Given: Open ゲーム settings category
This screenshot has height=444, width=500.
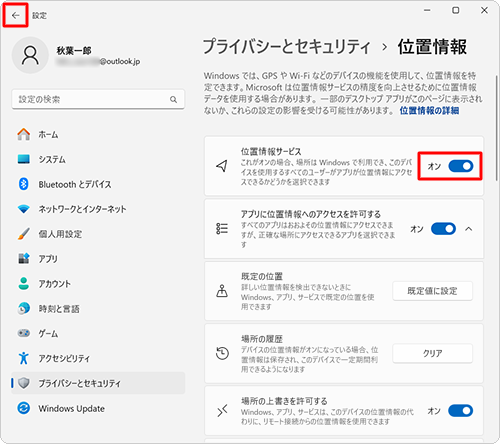Looking at the screenshot, I should click(x=98, y=333).
